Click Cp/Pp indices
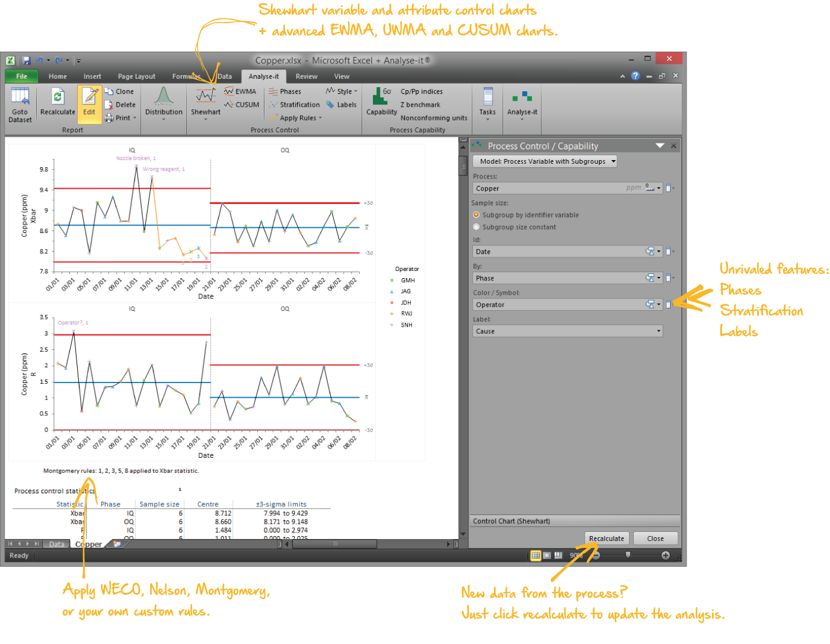 tap(422, 91)
